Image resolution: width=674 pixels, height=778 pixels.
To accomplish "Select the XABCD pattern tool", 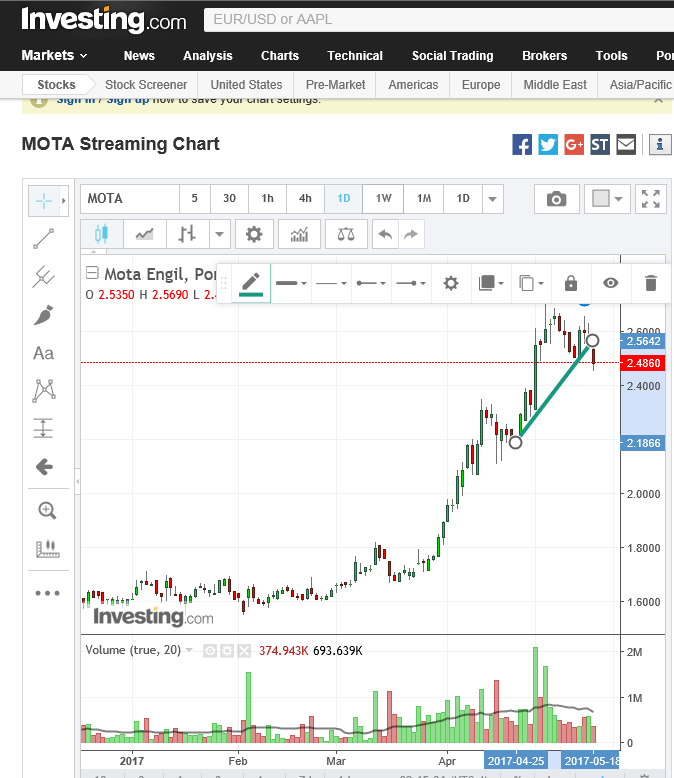I will pos(44,390).
